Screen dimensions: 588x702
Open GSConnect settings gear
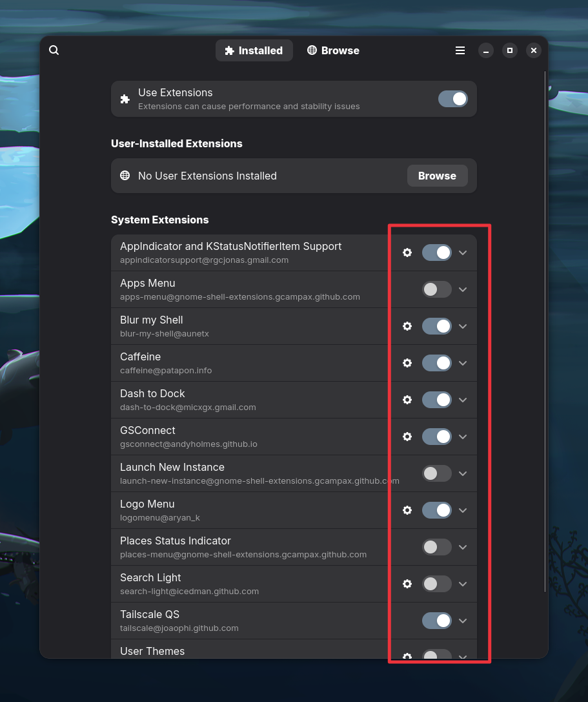(407, 437)
